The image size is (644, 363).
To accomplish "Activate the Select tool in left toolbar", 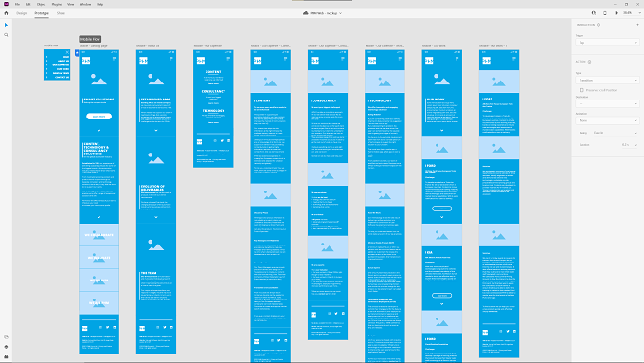I will pos(6,25).
